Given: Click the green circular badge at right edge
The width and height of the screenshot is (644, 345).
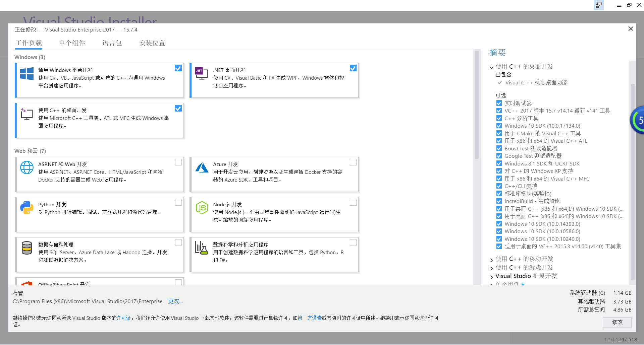Looking at the screenshot, I should click(637, 120).
